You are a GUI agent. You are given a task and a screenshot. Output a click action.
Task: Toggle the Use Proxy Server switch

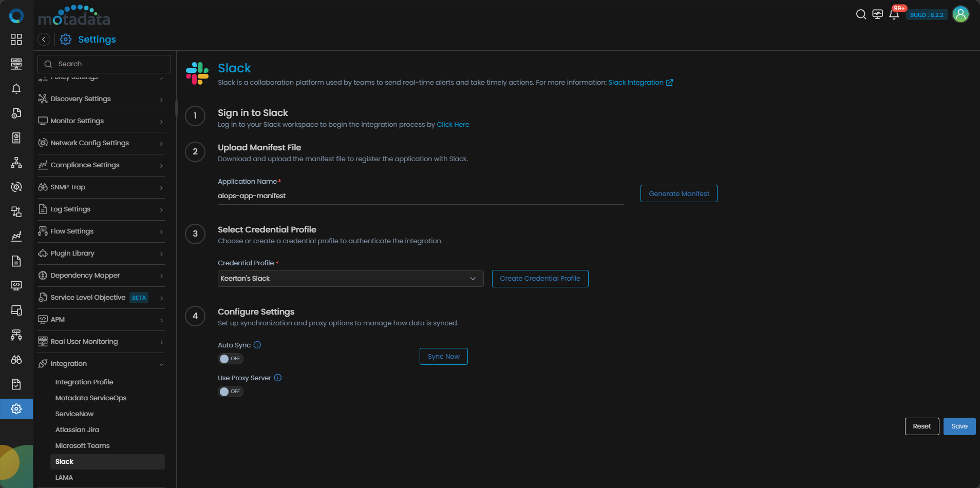tap(231, 392)
